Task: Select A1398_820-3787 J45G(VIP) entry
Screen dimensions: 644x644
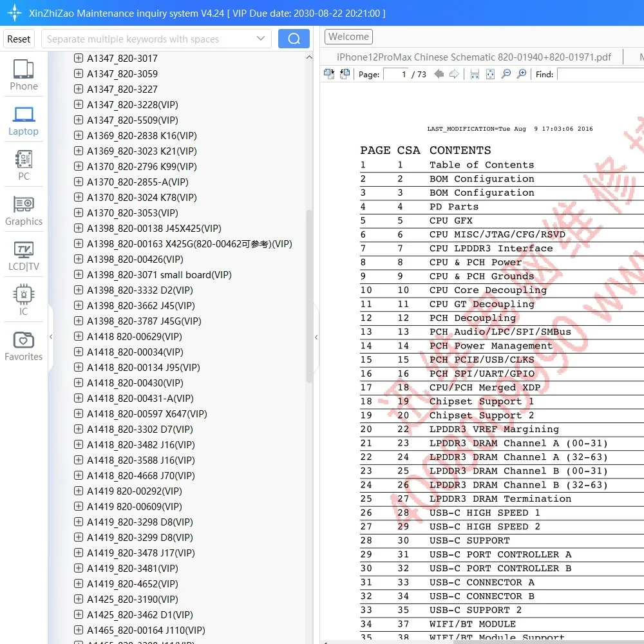Action: (x=144, y=321)
